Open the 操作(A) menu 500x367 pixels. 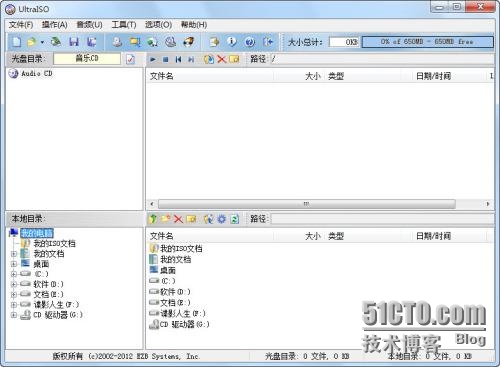[x=55, y=25]
